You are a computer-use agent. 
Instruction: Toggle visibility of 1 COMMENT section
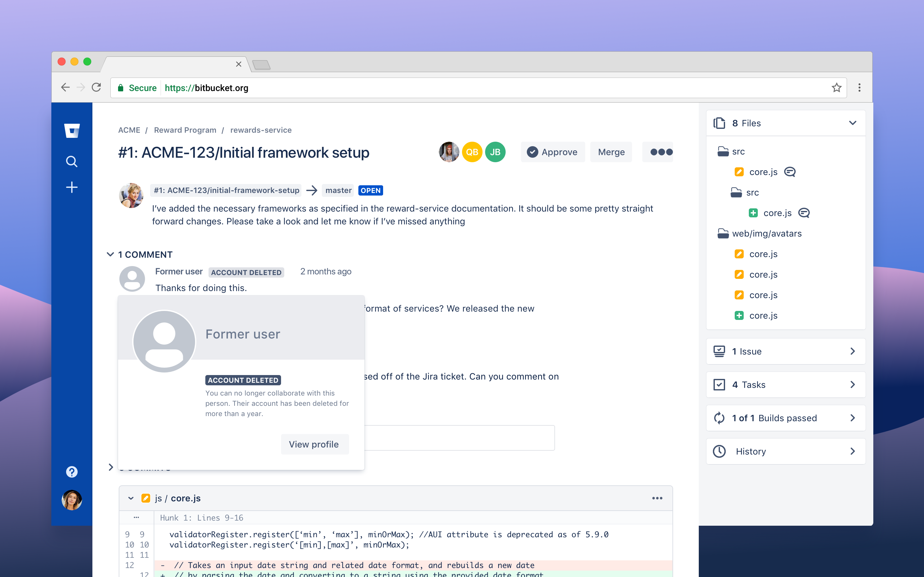[x=111, y=255]
